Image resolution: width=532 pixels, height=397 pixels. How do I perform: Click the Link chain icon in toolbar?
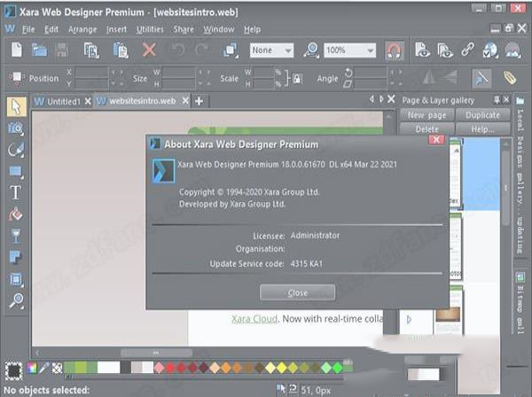[x=467, y=51]
